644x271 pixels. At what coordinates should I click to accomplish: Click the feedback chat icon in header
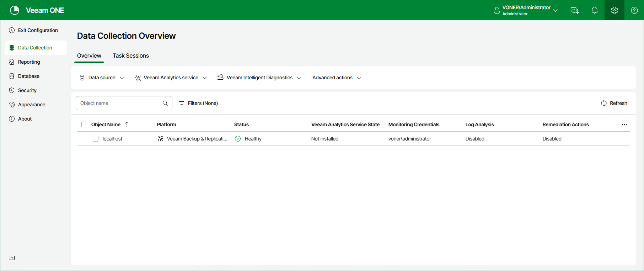click(575, 10)
